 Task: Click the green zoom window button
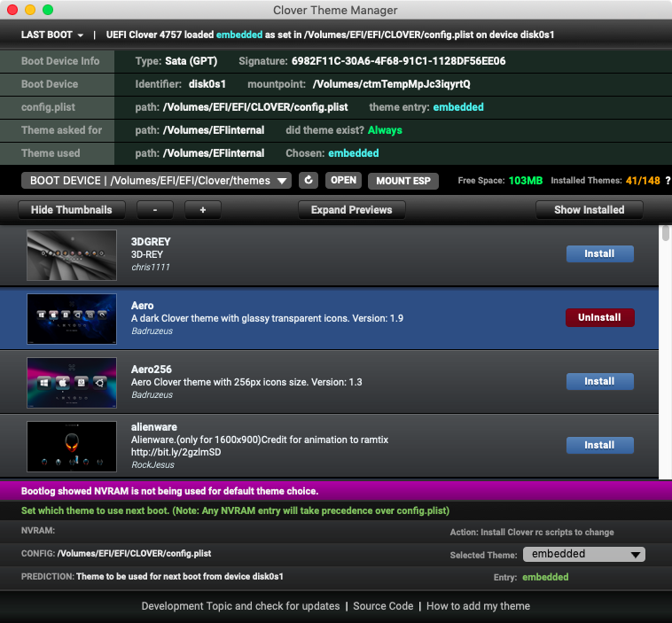[48, 10]
